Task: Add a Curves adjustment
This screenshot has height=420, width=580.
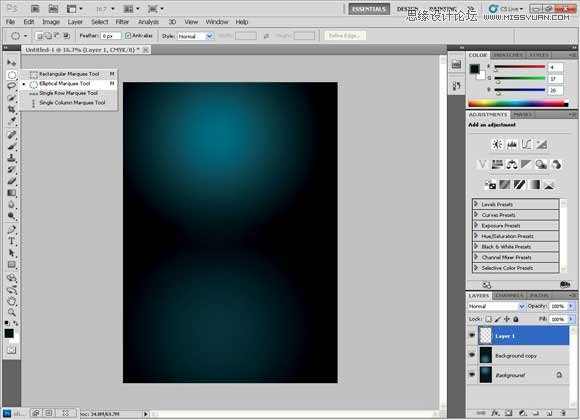Action: pyautogui.click(x=526, y=144)
